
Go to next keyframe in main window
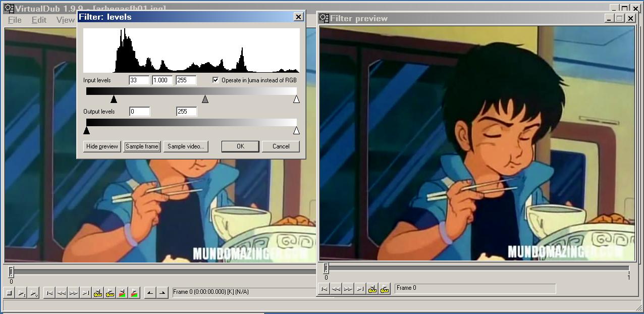[110, 293]
